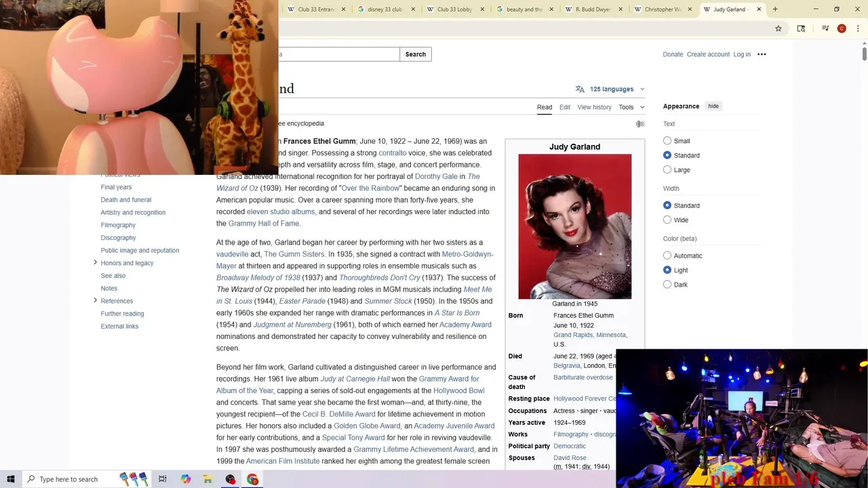Go to Discography in contents sidebar
Screen dimensions: 868x488
pos(118,238)
